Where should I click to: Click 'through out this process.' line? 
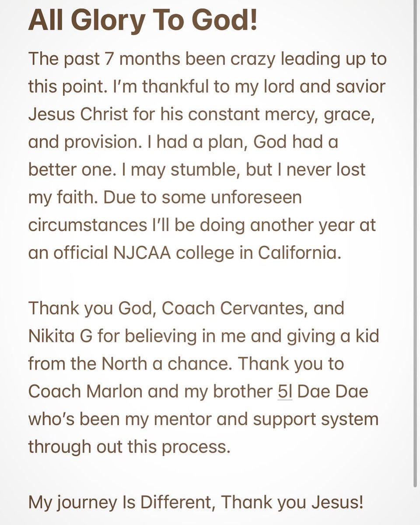[129, 447]
